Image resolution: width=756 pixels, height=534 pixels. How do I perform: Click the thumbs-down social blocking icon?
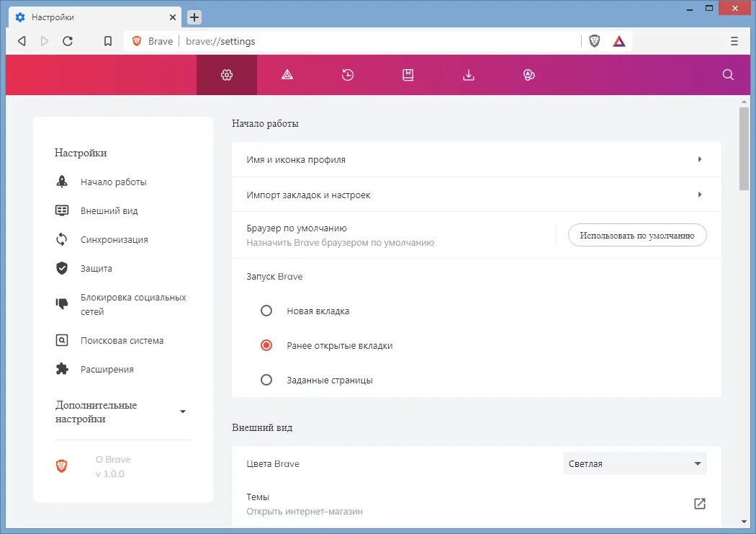click(62, 303)
